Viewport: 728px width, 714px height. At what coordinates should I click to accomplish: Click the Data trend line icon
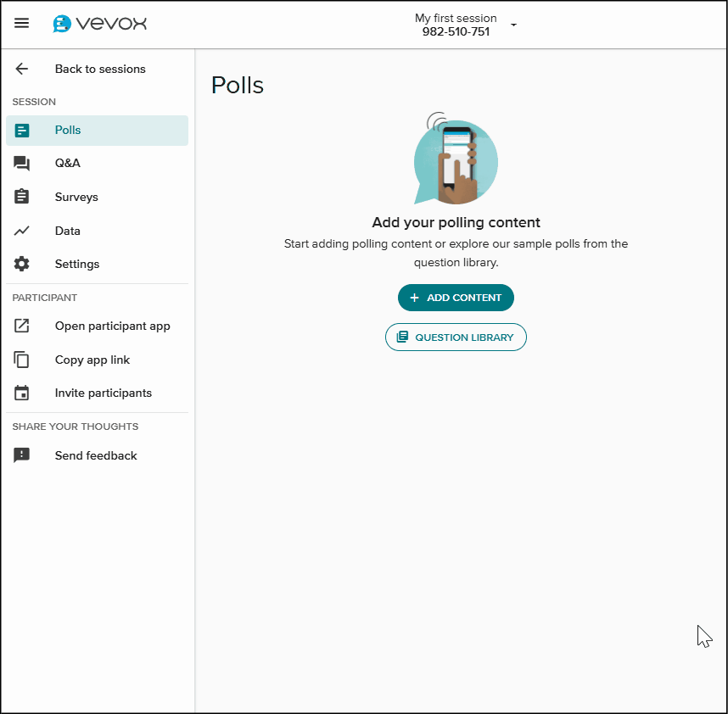tap(22, 231)
